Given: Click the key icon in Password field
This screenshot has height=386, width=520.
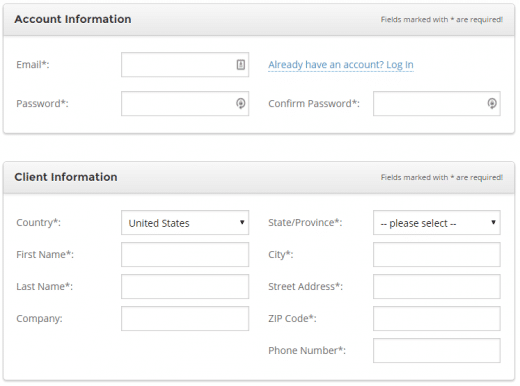Looking at the screenshot, I should pyautogui.click(x=241, y=104).
